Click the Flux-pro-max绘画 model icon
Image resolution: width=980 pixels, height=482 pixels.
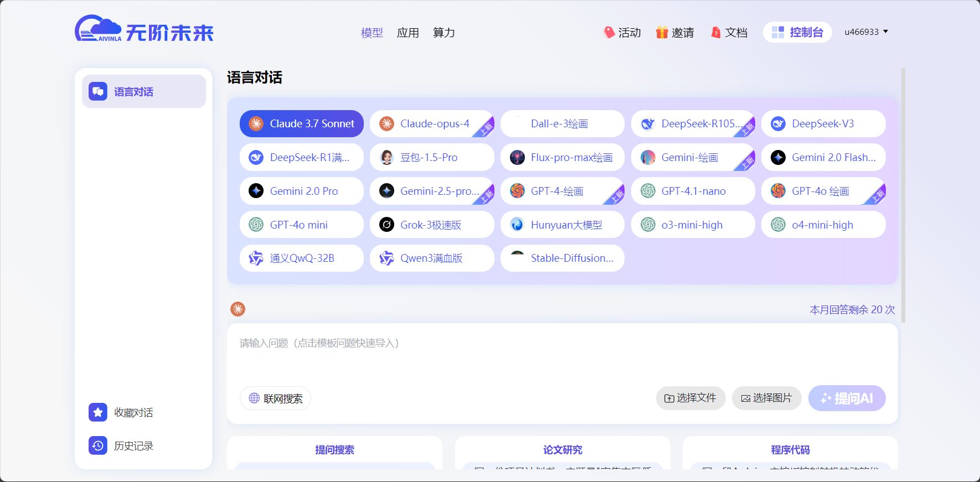[517, 157]
